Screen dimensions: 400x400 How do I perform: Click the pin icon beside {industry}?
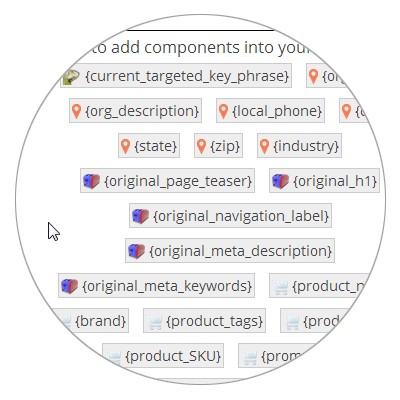(264, 146)
